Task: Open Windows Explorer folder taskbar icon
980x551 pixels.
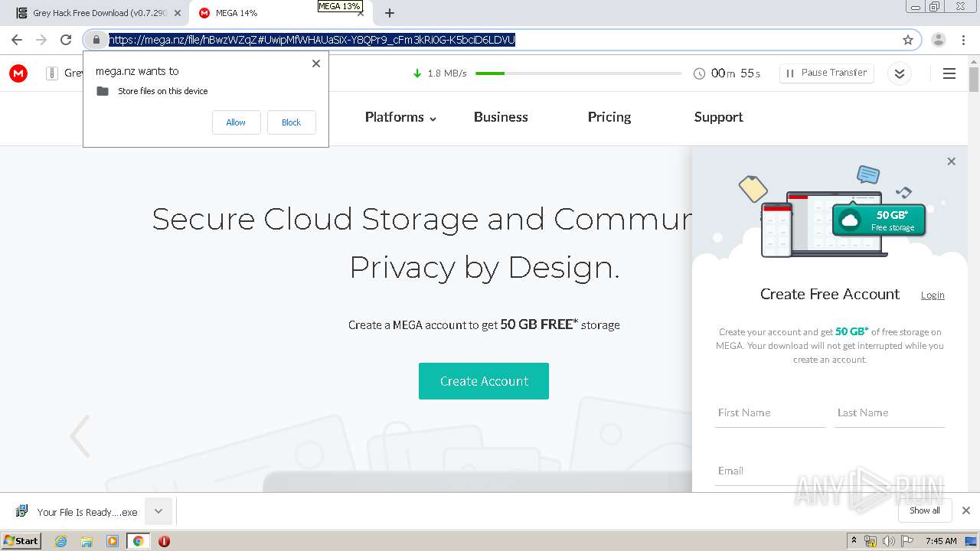Action: point(87,541)
